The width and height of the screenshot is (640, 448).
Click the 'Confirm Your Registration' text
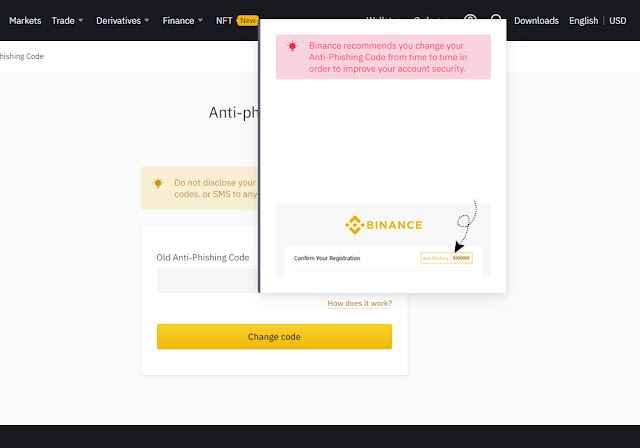pyautogui.click(x=327, y=258)
